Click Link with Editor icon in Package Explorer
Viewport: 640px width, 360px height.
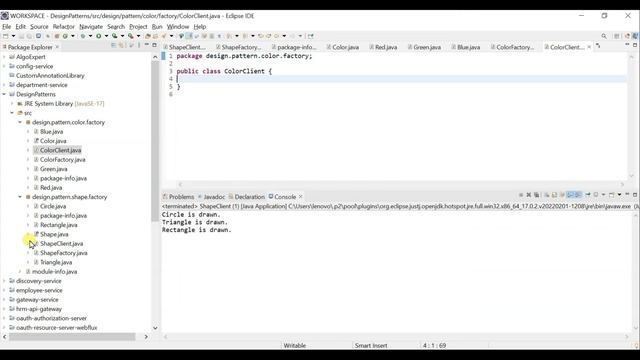tap(122, 45)
